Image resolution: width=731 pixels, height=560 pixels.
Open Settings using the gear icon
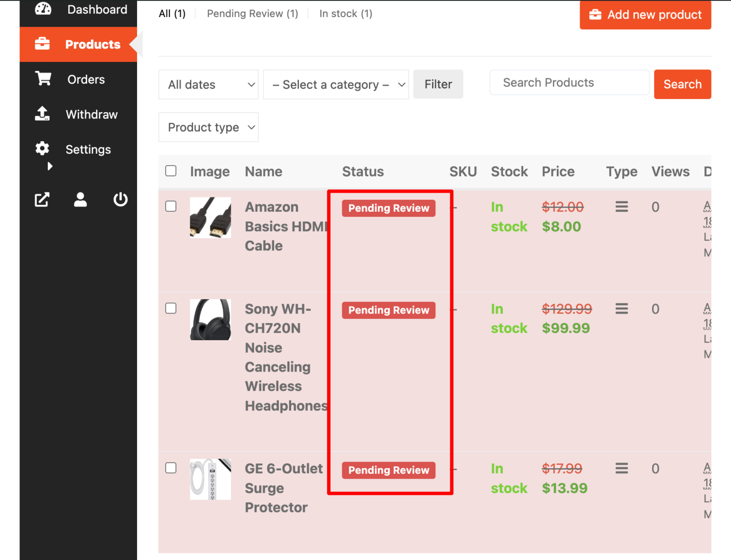pyautogui.click(x=42, y=148)
